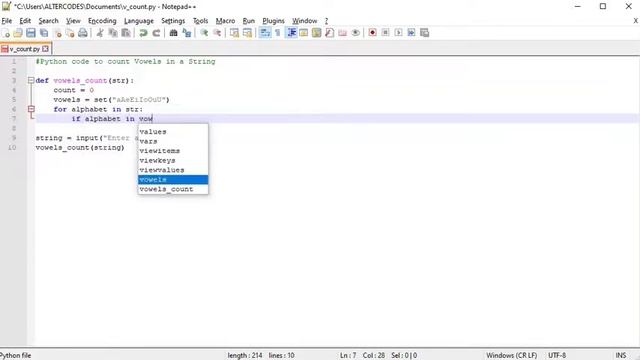Click 'UTF-8' encoding in the status bar
The height and width of the screenshot is (360, 640).
click(x=557, y=356)
